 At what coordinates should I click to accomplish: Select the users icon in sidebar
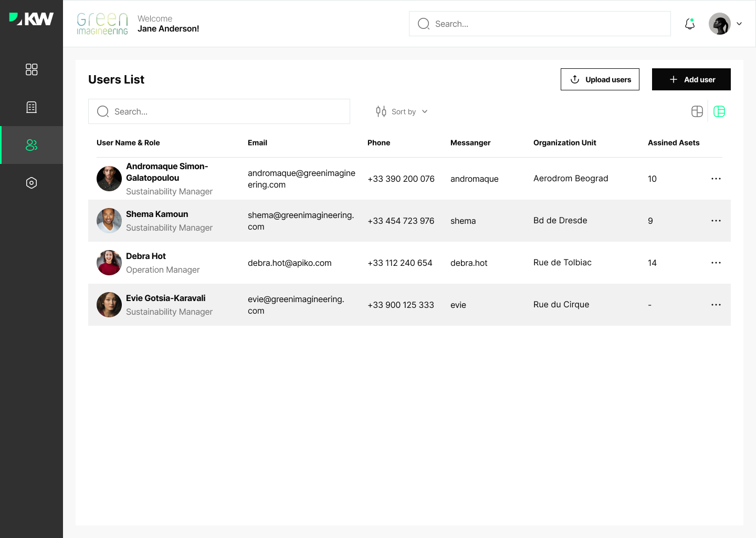coord(31,145)
